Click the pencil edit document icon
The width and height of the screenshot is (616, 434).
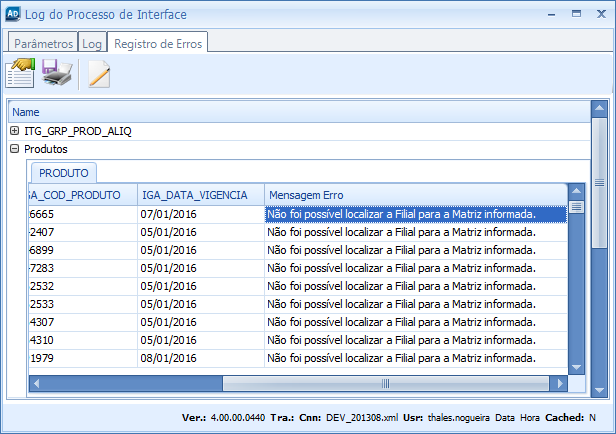click(99, 73)
